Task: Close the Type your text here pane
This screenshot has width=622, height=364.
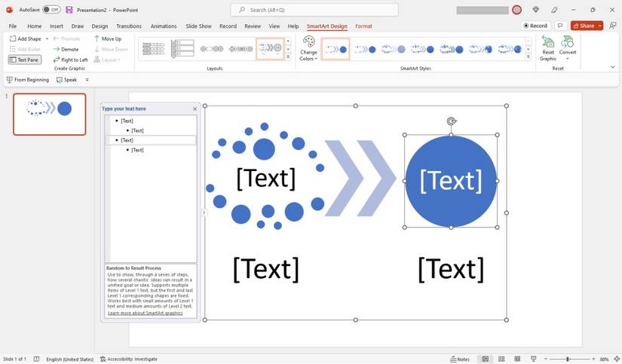Action: coord(195,109)
